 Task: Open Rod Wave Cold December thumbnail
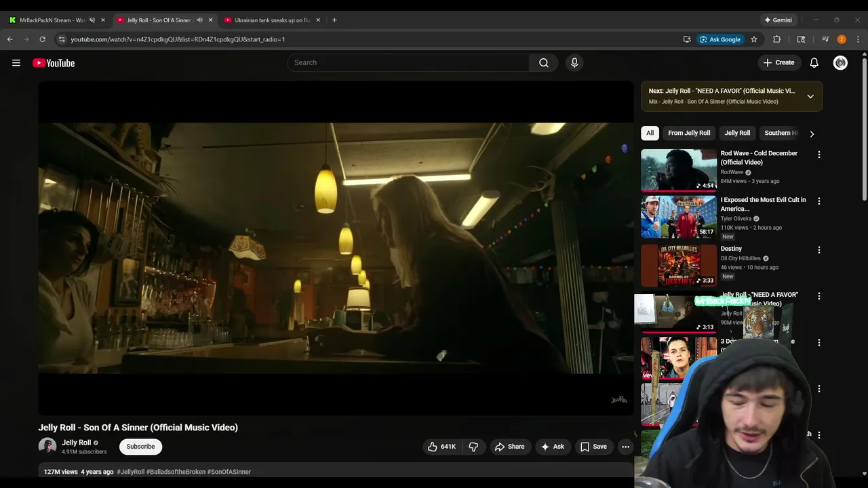point(679,170)
